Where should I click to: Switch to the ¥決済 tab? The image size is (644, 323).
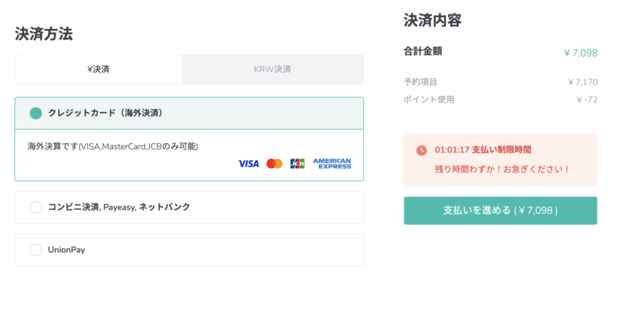point(98,69)
